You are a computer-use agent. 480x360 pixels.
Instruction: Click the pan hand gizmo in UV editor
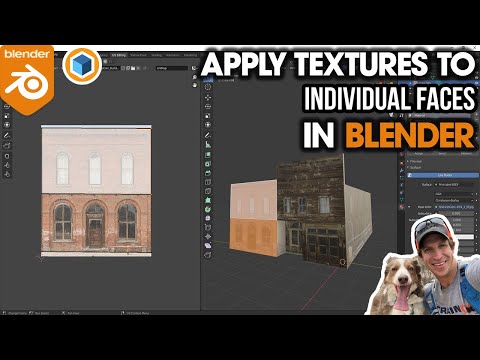(195, 85)
